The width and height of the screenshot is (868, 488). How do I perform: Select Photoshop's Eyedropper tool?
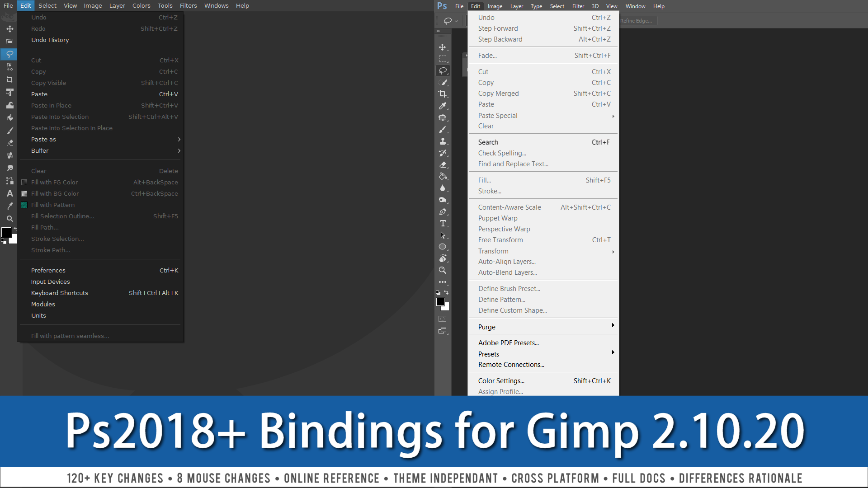pos(443,106)
